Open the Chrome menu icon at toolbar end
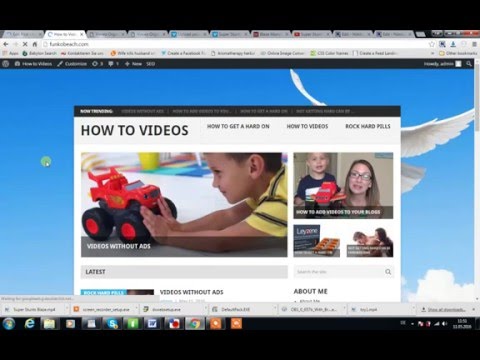The width and height of the screenshot is (480, 360). coord(474,44)
